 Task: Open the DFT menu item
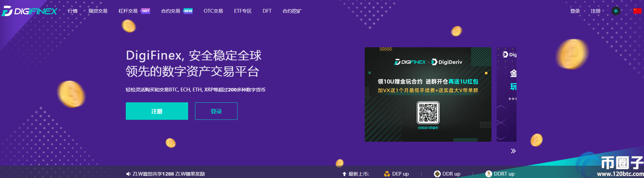[267, 11]
